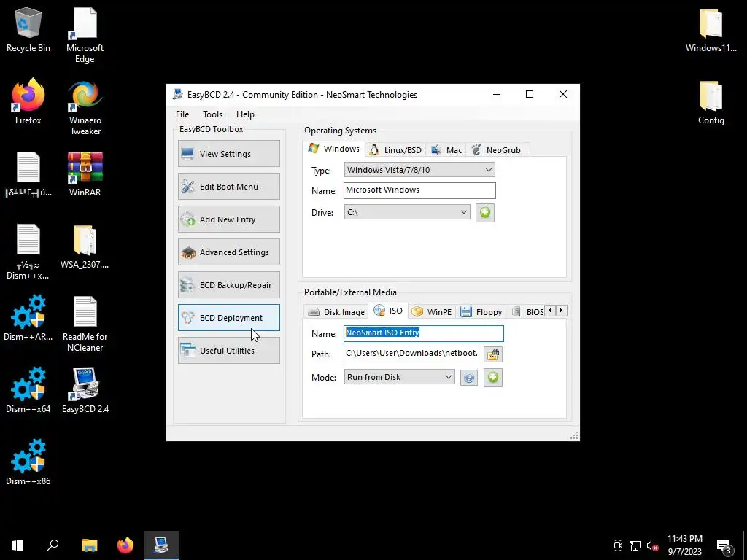747x560 pixels.
Task: Switch to the Windows OS tab
Action: (334, 149)
